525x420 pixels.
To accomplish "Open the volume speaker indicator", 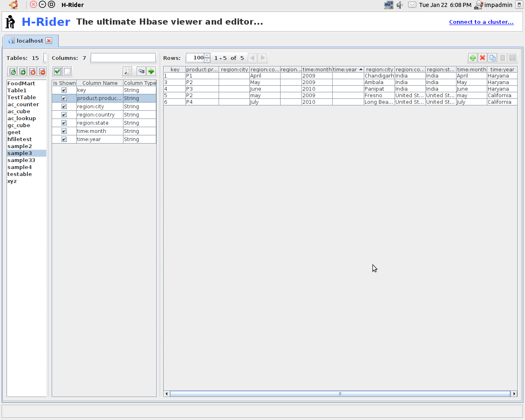I will pyautogui.click(x=400, y=5).
